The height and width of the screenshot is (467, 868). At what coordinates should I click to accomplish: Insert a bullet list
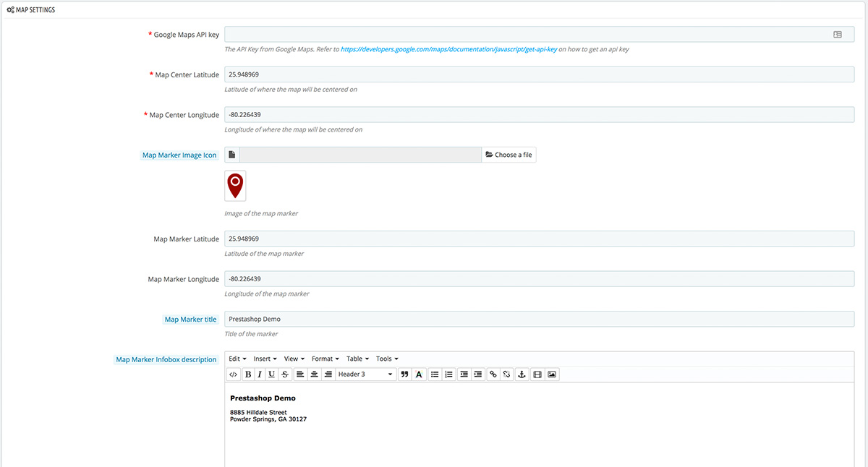(x=435, y=374)
